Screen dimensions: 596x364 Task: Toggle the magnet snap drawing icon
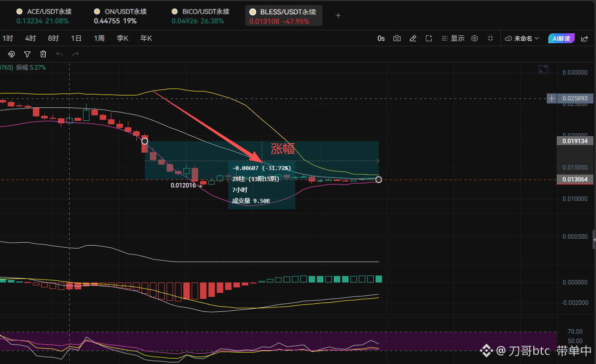coord(11,54)
